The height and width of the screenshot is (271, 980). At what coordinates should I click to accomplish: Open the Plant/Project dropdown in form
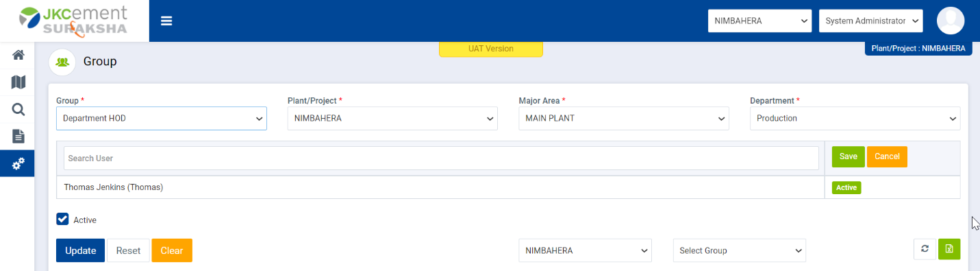click(392, 118)
